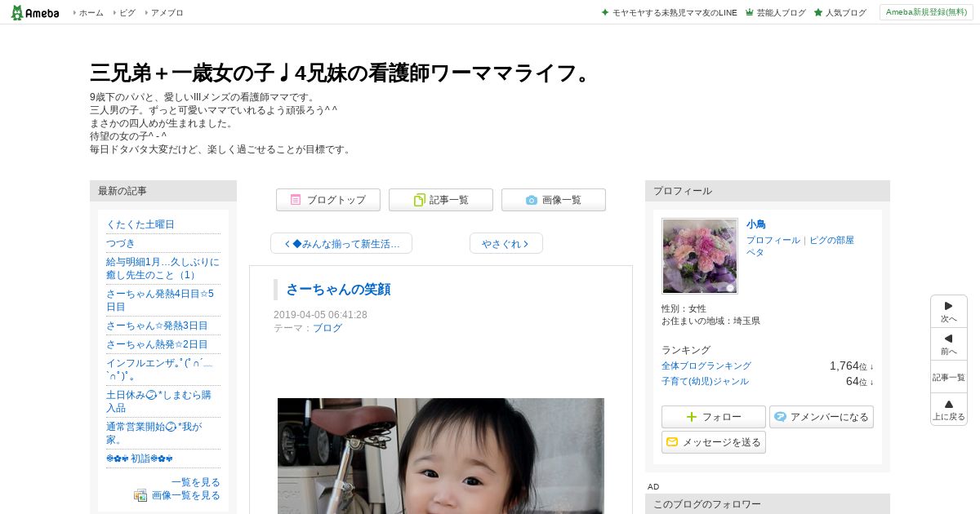Click Ameba新規登録(無料) button

click(x=926, y=12)
